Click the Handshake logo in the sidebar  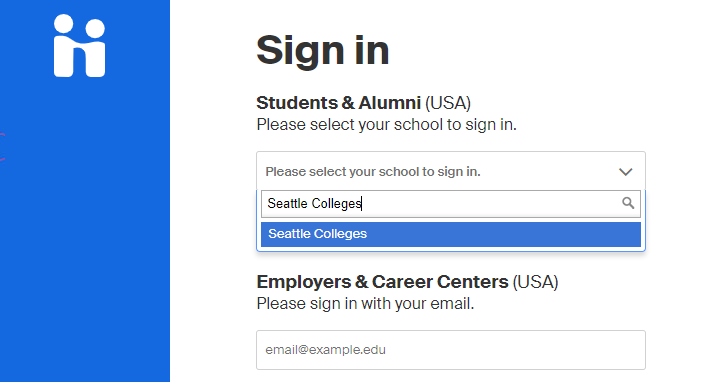[x=79, y=45]
